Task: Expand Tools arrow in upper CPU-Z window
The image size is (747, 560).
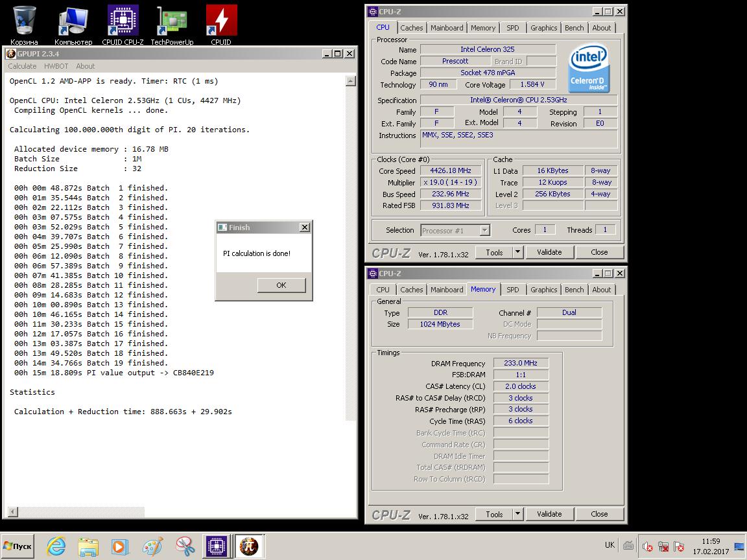Action: pyautogui.click(x=518, y=252)
